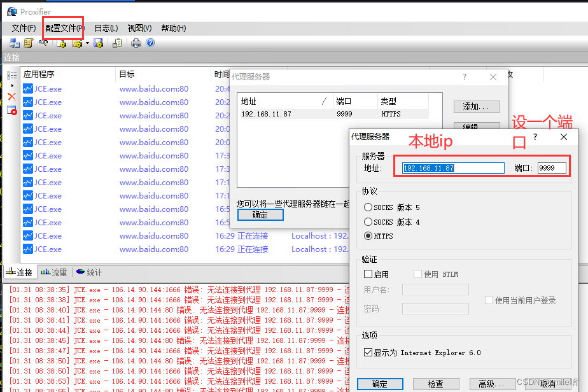
Task: Click the 取消 button
Action: 548,384
